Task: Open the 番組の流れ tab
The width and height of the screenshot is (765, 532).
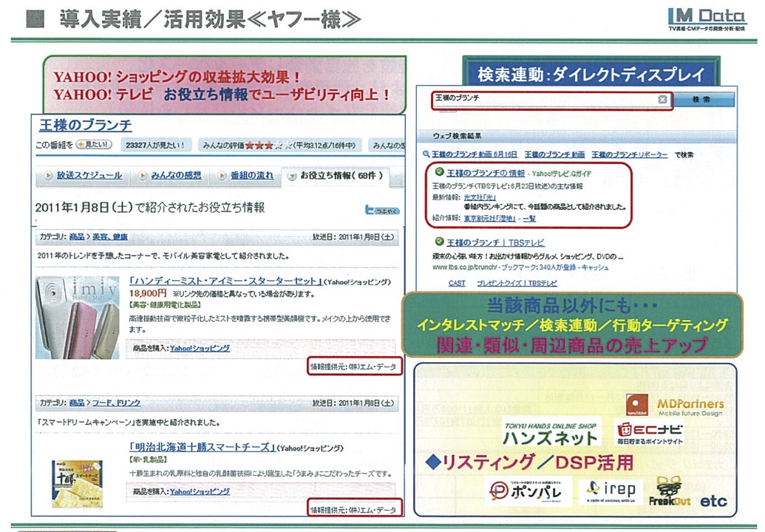Action: coord(252,176)
